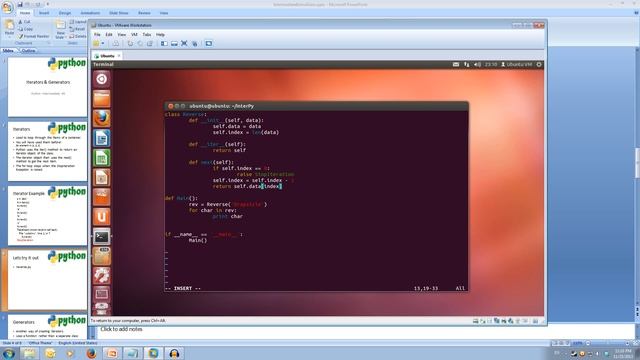Image resolution: width=640 pixels, height=360 pixels.
Task: Click PowerPoint zoom slider in status bar
Action: pyautogui.click(x=608, y=343)
